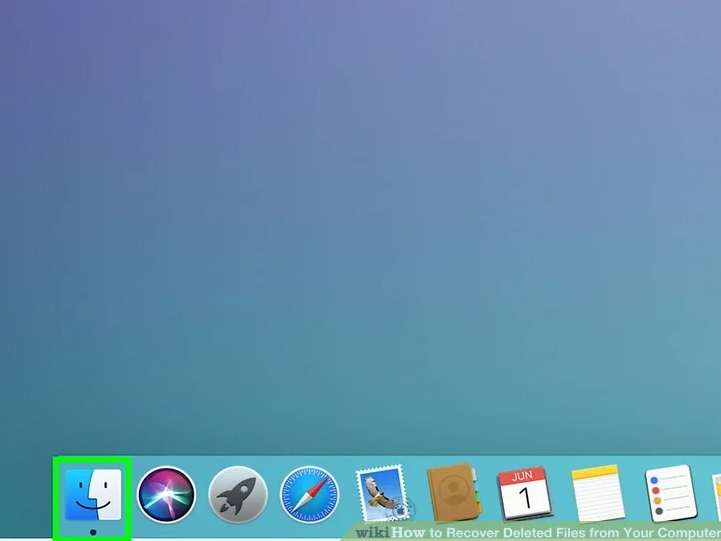This screenshot has width=721, height=541.
Task: Open Launchpad rocket icon
Action: (238, 494)
